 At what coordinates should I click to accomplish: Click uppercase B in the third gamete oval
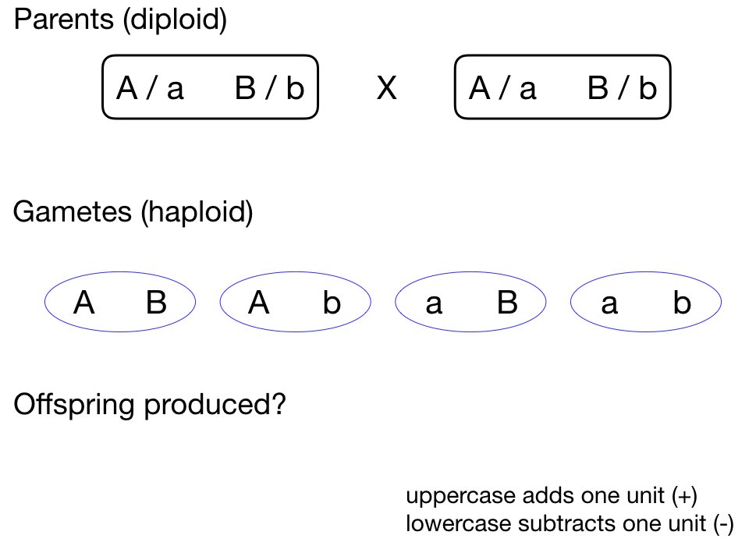(507, 303)
